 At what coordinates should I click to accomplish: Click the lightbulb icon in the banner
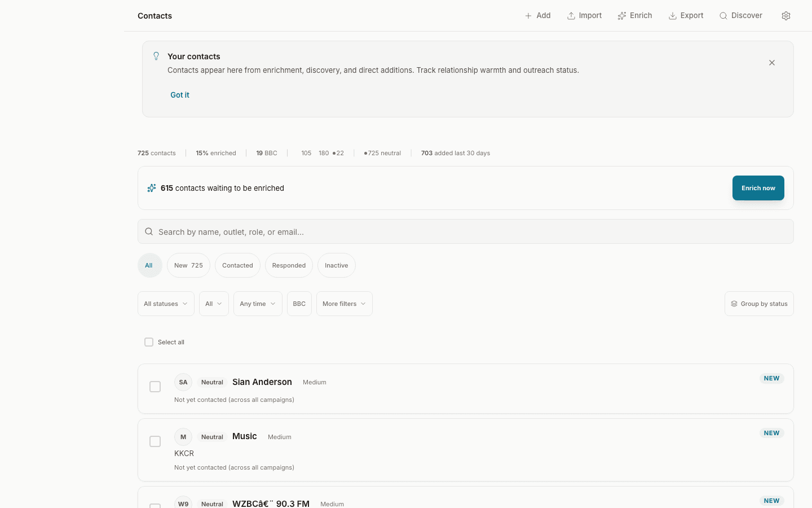coord(156,56)
